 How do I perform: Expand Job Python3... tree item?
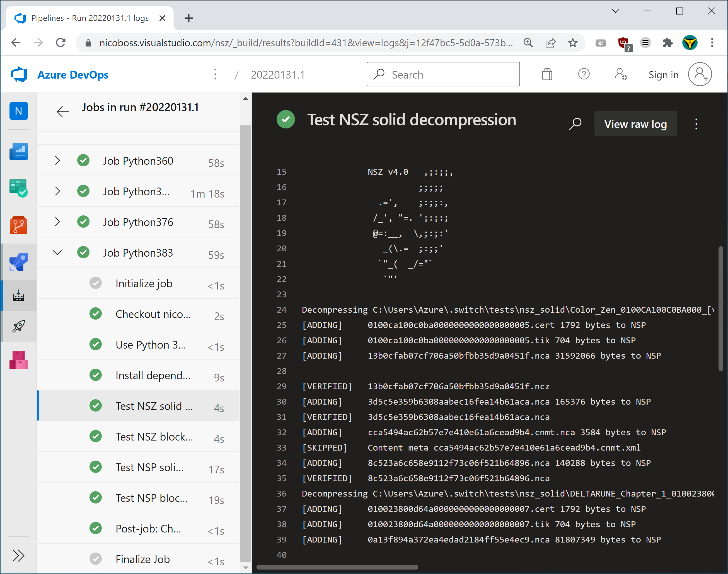coord(57,191)
